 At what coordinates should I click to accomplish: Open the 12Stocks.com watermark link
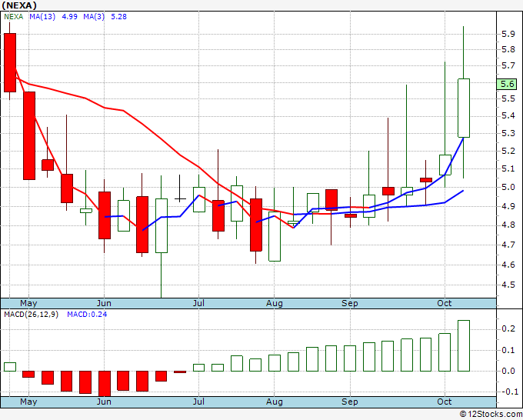491,414
